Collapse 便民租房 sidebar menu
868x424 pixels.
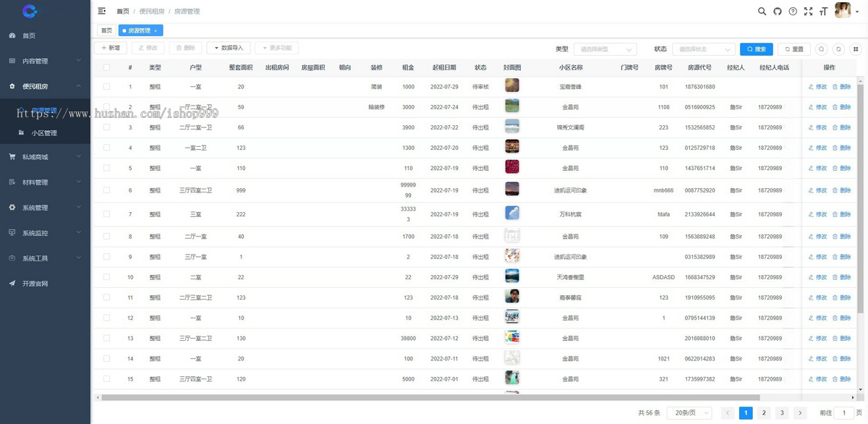point(45,86)
